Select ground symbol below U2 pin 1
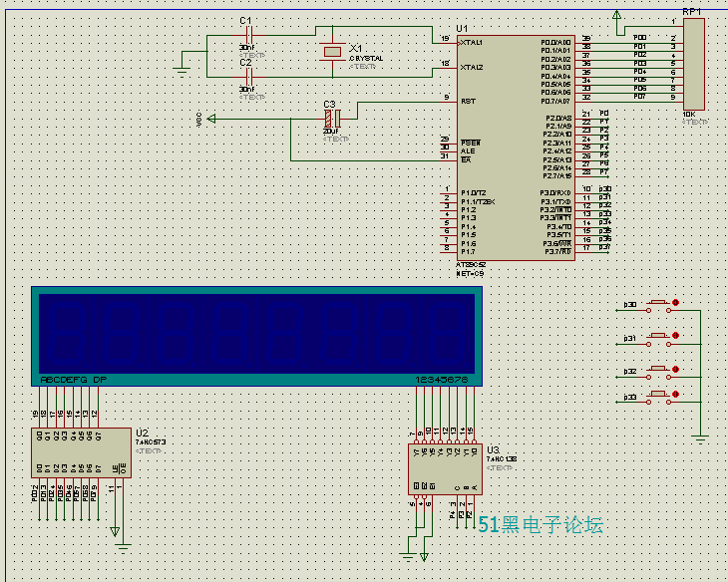This screenshot has width=728, height=582. [x=123, y=548]
